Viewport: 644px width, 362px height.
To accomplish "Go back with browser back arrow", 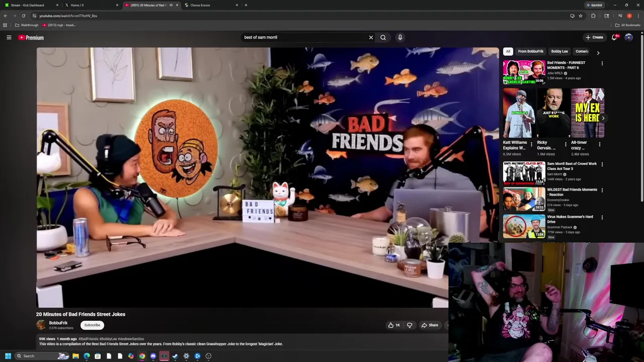I will pos(6,16).
